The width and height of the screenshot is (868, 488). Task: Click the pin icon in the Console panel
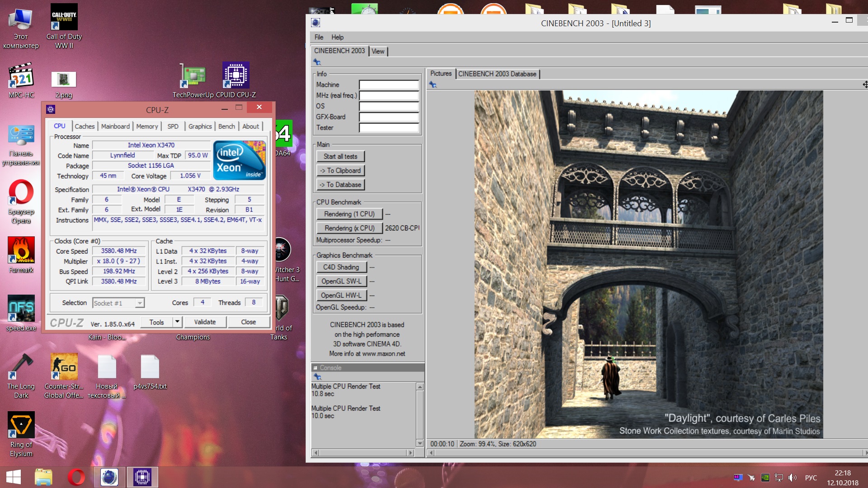[317, 377]
